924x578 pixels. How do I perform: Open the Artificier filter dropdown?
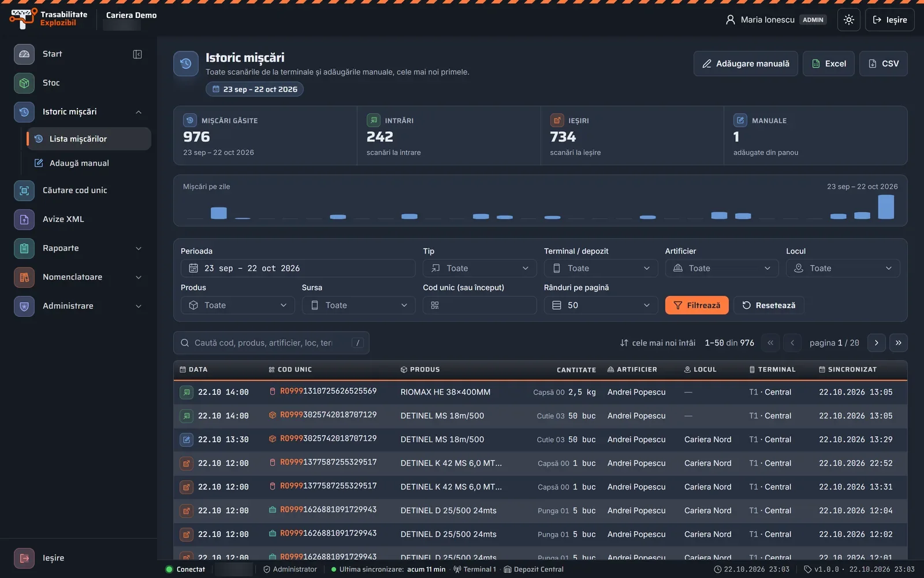pyautogui.click(x=722, y=268)
